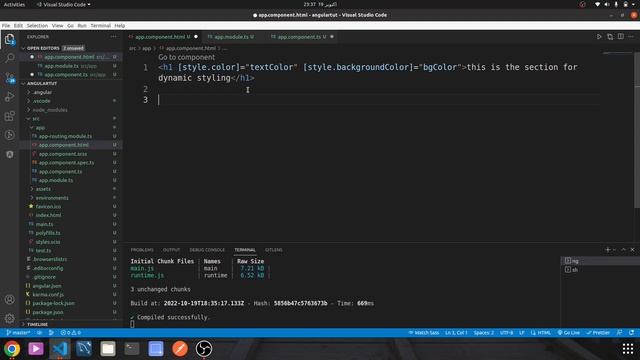Click the sync changes icon in status bar

click(x=39, y=333)
